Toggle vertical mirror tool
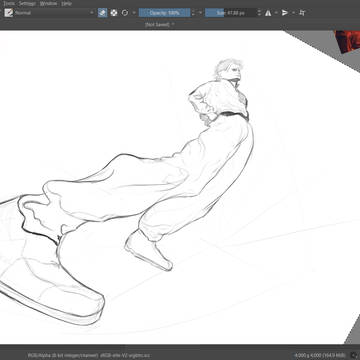 click(x=285, y=13)
